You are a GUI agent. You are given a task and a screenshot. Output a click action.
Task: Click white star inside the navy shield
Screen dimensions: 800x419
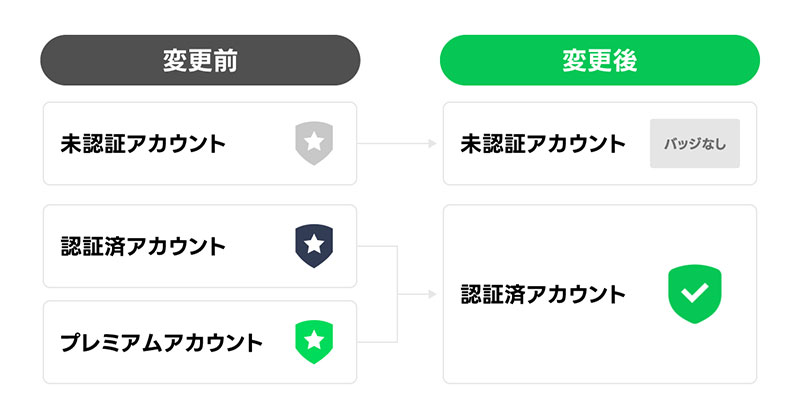[x=314, y=245]
